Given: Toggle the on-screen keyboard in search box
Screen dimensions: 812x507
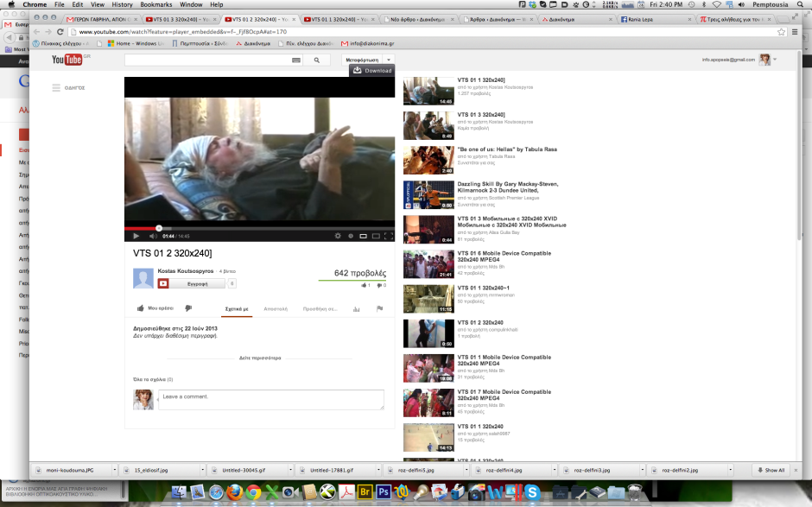Looking at the screenshot, I should (x=296, y=60).
